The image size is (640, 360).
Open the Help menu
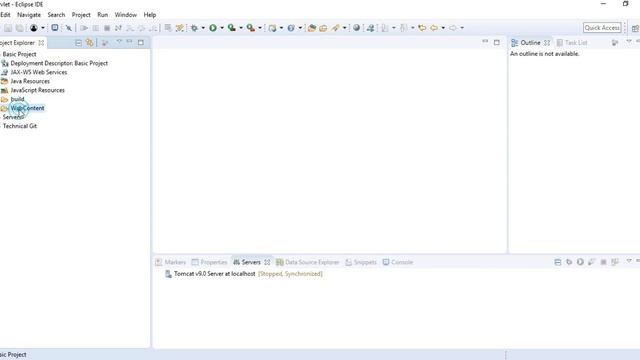click(150, 15)
